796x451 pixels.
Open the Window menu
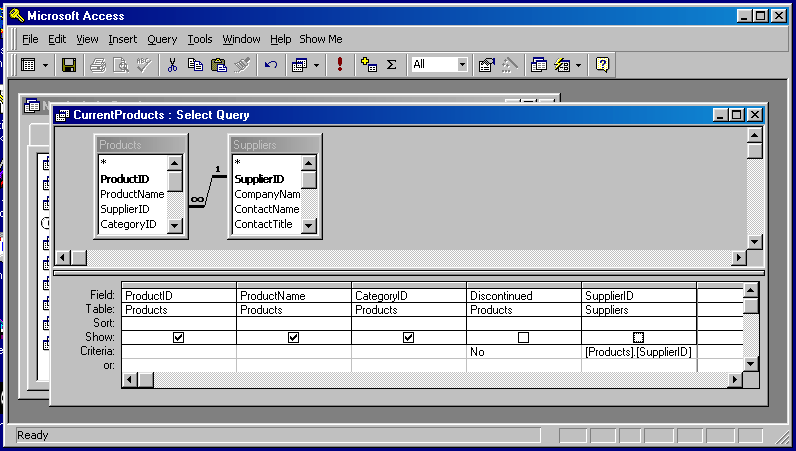click(241, 39)
